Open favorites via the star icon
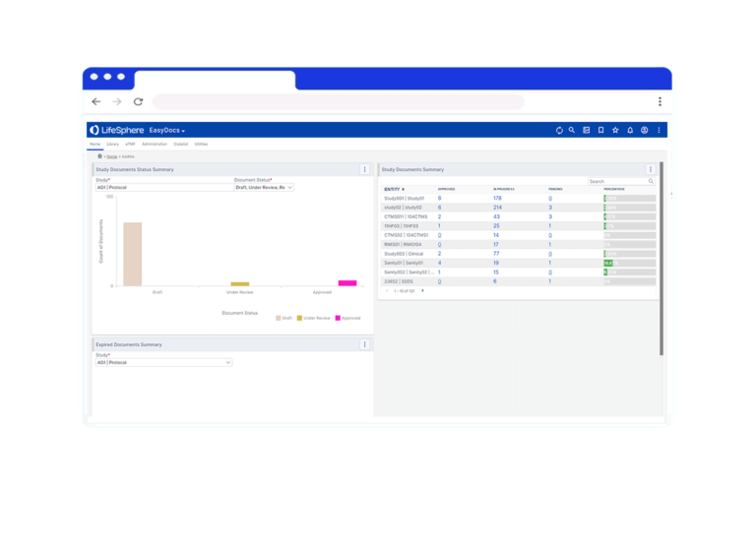 (x=615, y=130)
